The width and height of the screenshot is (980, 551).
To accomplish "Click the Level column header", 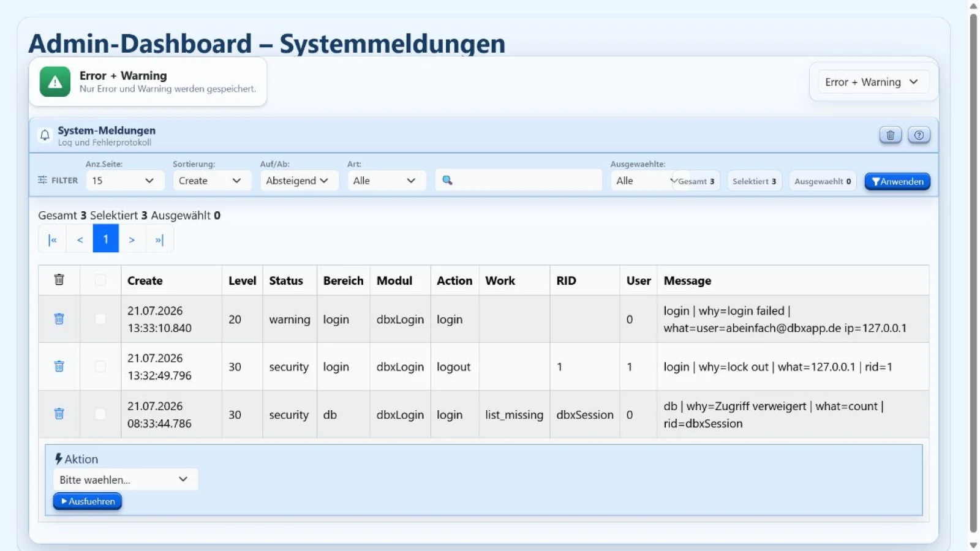I will coord(243,281).
